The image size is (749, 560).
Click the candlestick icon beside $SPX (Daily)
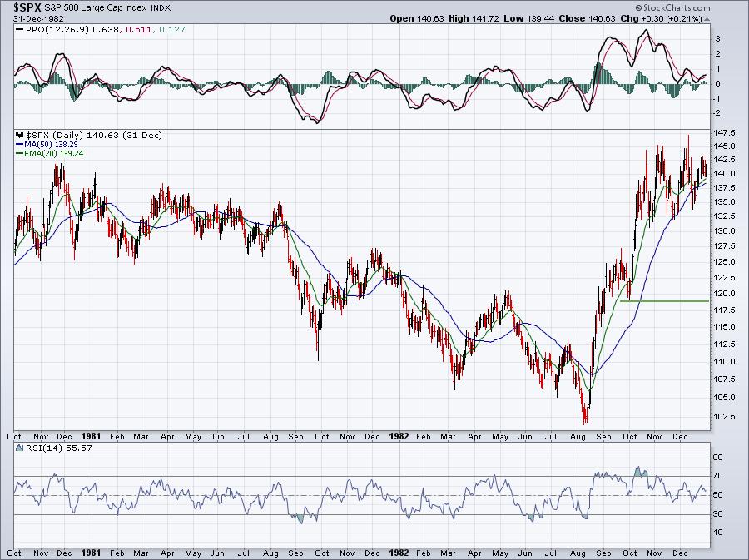point(19,134)
